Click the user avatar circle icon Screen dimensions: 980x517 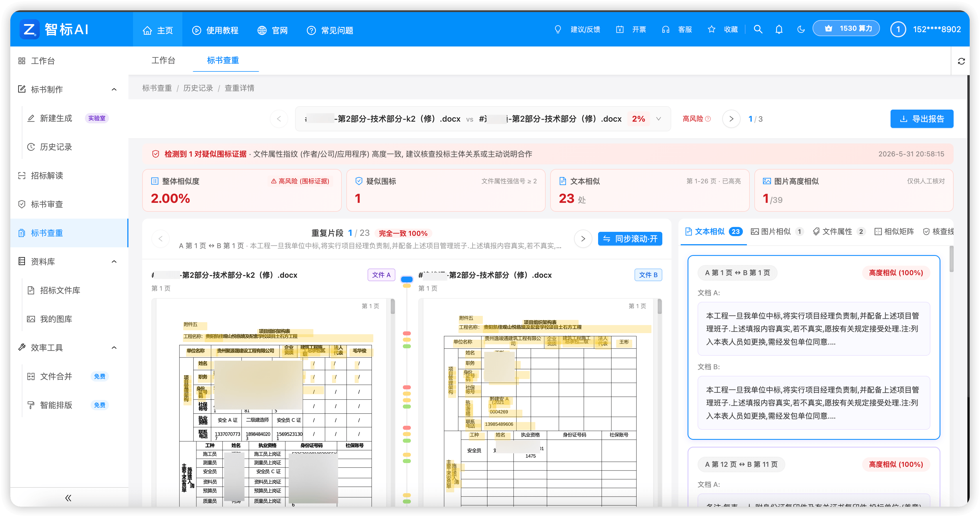[x=898, y=29]
